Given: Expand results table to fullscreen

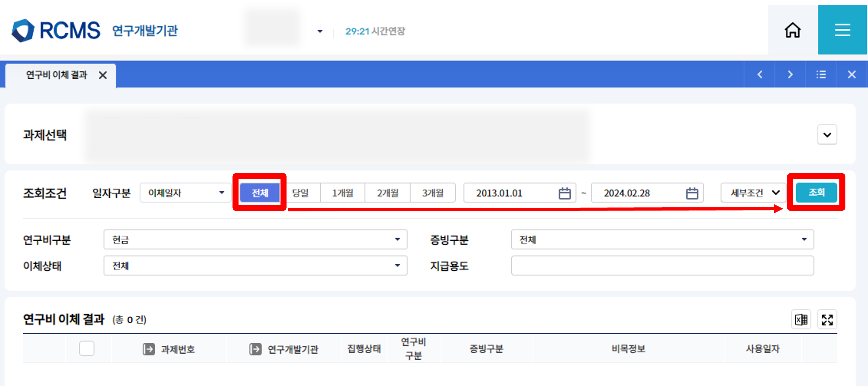Looking at the screenshot, I should [x=827, y=319].
